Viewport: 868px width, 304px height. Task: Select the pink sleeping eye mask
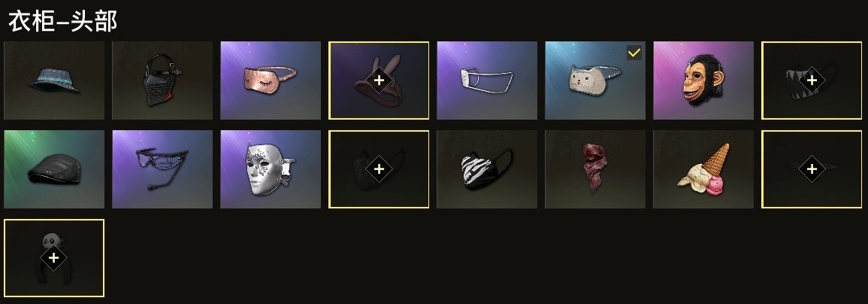pos(271,81)
